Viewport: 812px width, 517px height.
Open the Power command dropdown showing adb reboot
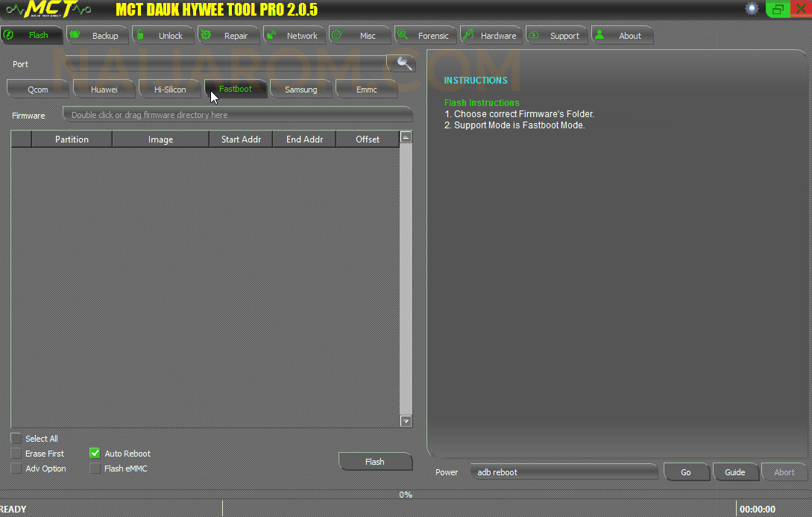click(564, 472)
